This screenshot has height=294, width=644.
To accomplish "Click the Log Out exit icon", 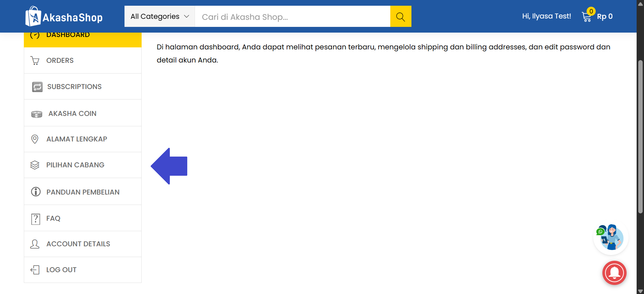I will coord(35,270).
